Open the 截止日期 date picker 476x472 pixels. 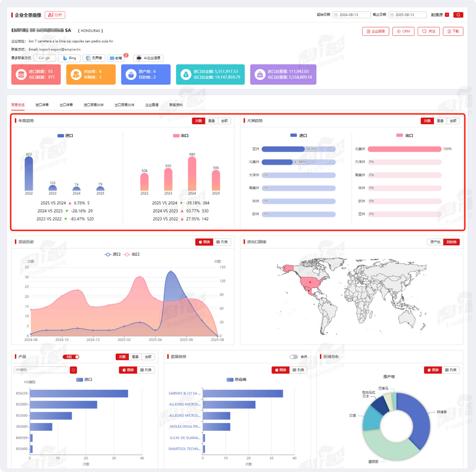(407, 15)
